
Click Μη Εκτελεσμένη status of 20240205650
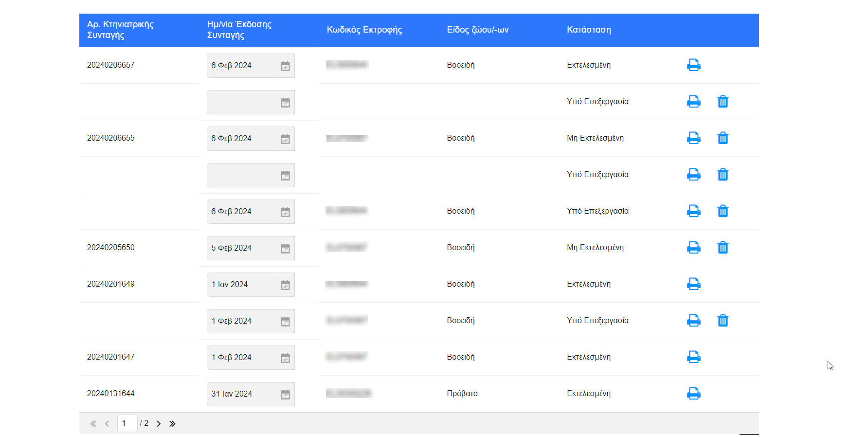[x=595, y=247]
